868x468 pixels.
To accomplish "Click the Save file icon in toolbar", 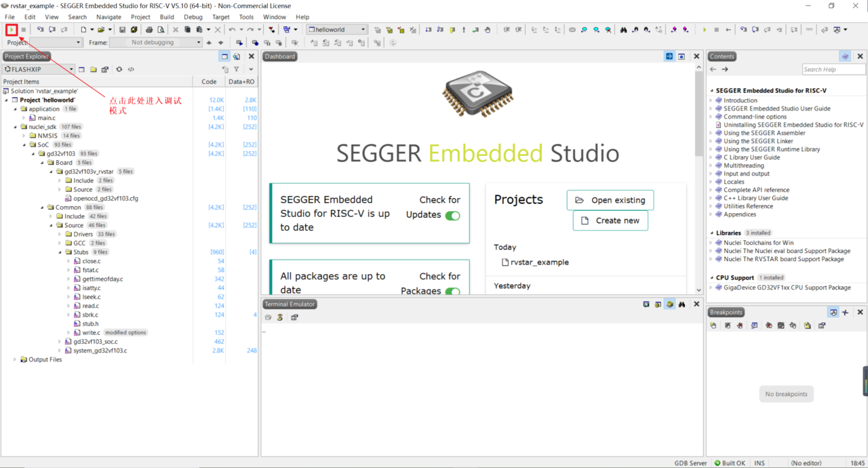I will [122, 30].
